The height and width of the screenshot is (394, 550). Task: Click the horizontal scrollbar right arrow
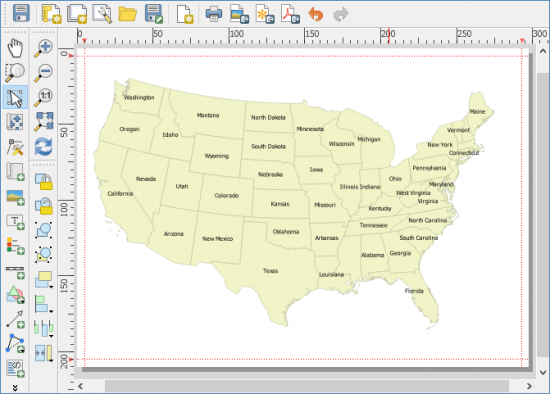tap(529, 386)
